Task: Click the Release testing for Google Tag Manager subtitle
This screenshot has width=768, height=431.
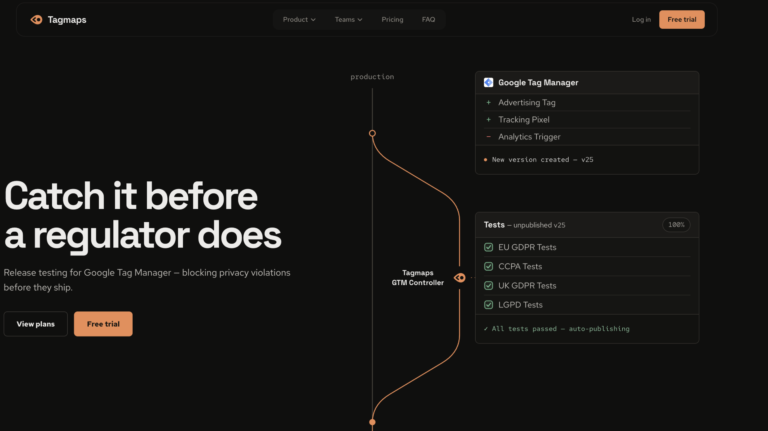Action: point(147,280)
